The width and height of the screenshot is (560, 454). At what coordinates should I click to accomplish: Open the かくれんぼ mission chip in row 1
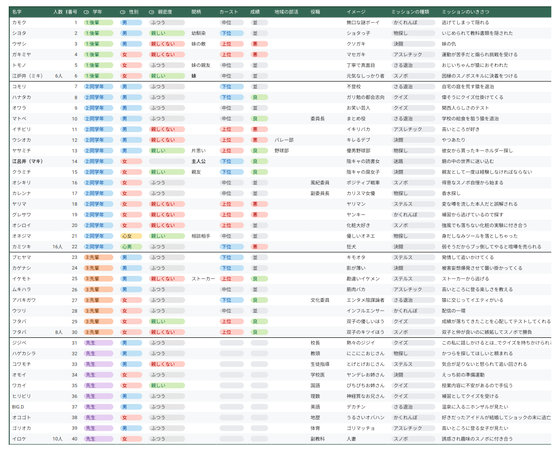(x=414, y=23)
